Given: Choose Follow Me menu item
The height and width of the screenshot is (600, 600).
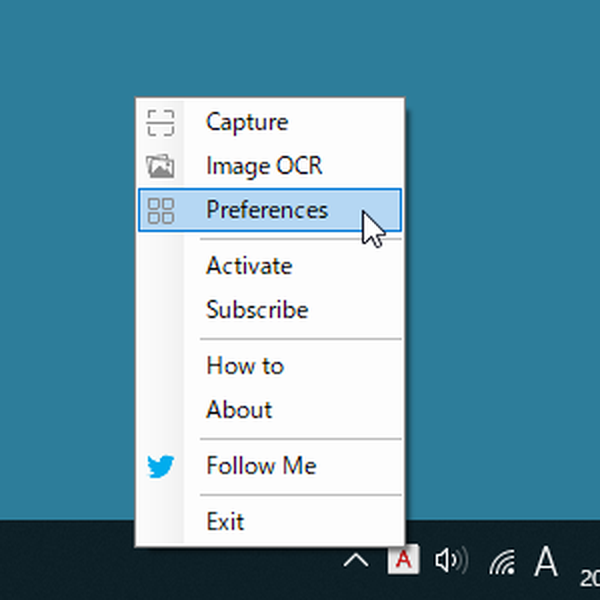Looking at the screenshot, I should coord(270,465).
